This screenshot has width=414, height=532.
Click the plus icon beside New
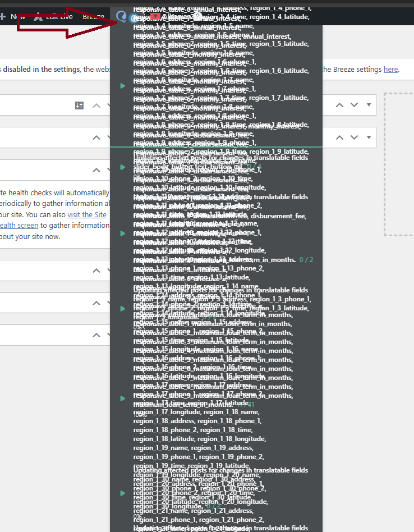point(3,16)
